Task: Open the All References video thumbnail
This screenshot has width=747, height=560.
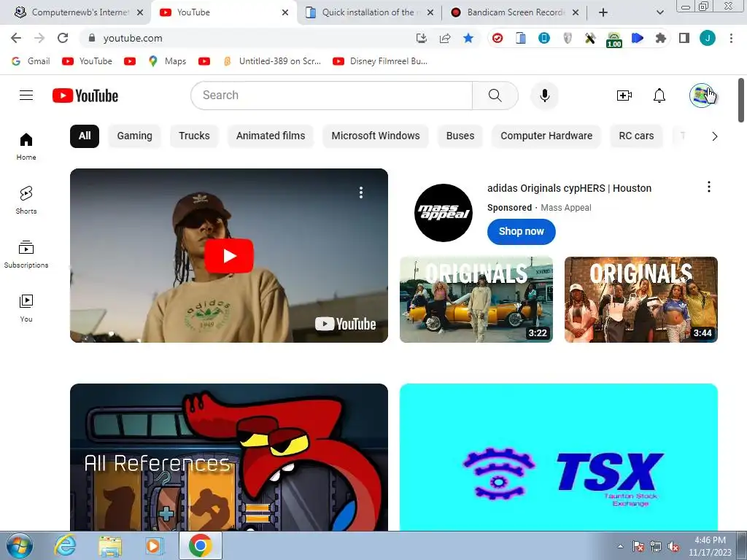Action: tap(228, 457)
